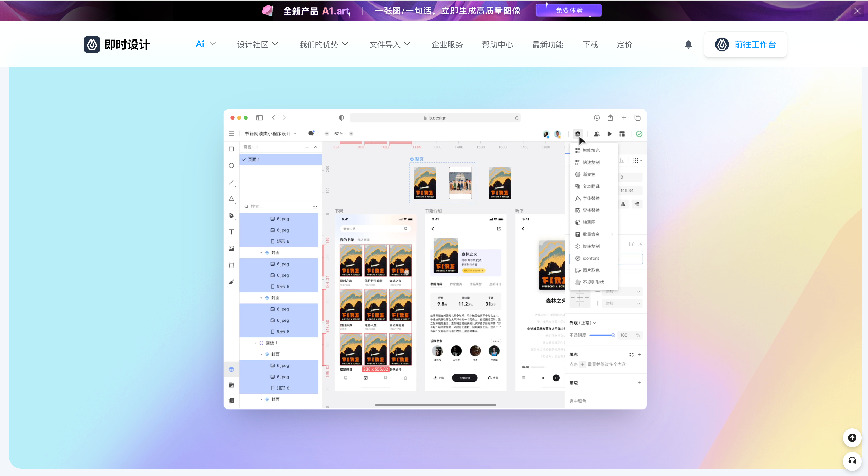The width and height of the screenshot is (868, 476).
Task: Open the 批量命名 submenu
Action: tap(594, 234)
